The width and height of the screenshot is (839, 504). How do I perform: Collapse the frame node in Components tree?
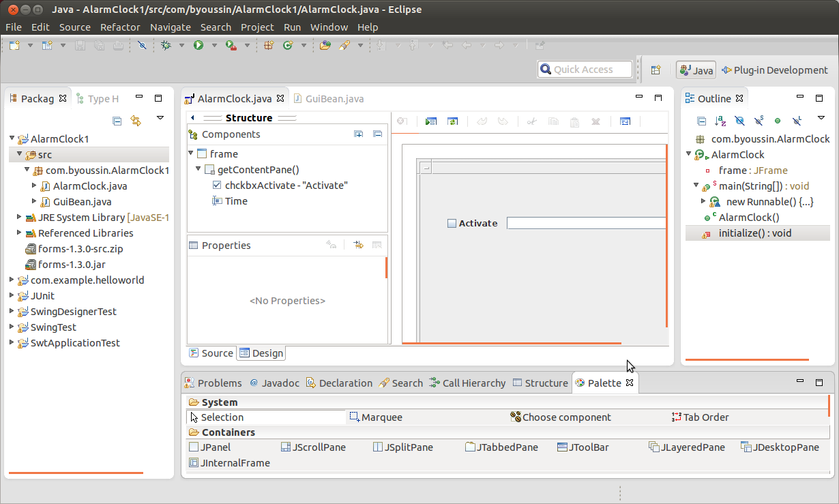[191, 153]
